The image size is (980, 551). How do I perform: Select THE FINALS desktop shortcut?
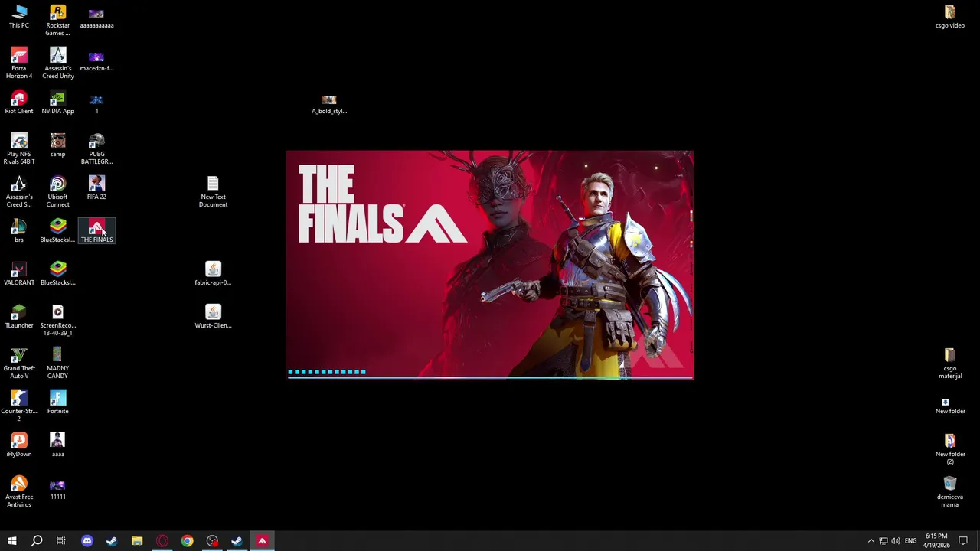(x=96, y=231)
